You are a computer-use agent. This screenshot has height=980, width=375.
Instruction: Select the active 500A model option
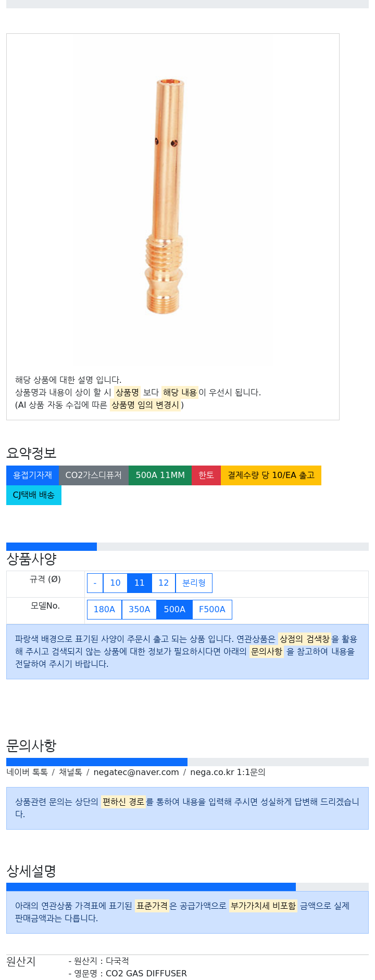(174, 610)
